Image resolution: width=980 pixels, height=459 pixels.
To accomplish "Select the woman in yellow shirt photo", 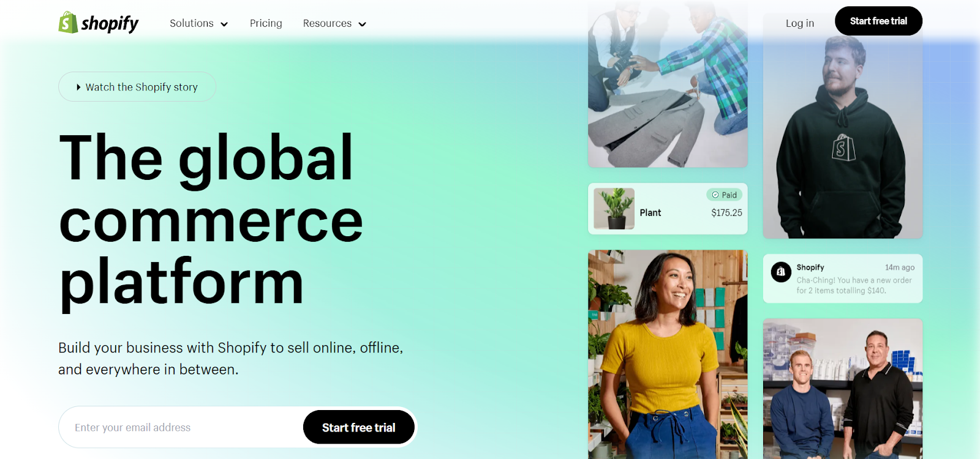I will pos(668,354).
